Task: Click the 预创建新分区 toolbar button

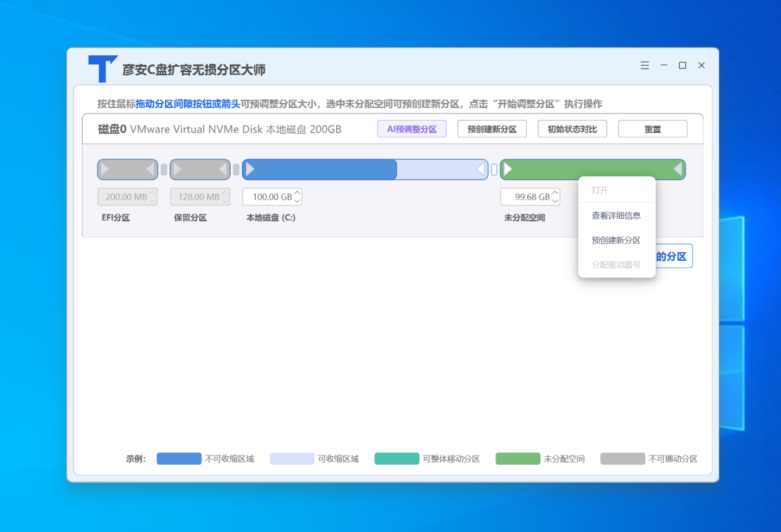Action: click(x=492, y=129)
